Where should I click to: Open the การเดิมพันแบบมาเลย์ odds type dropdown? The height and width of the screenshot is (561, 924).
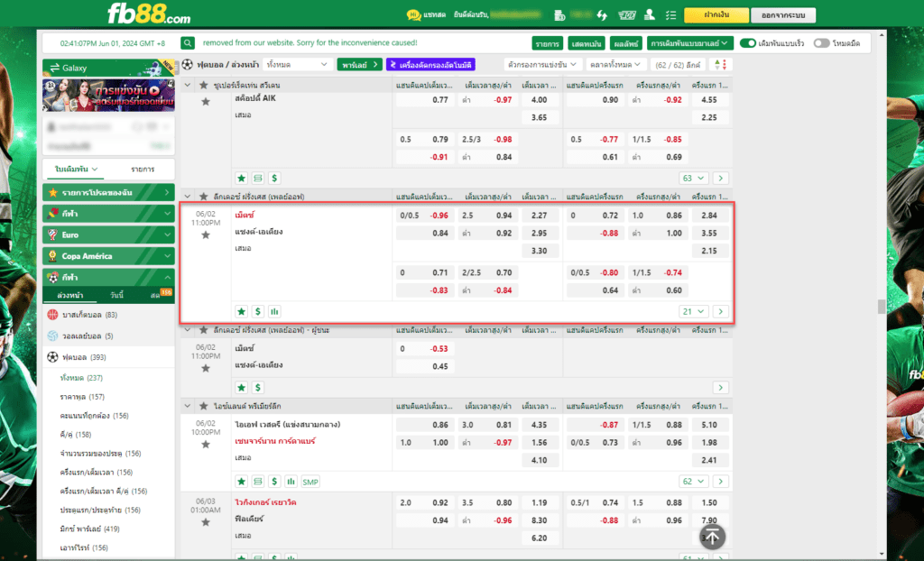[x=689, y=43]
